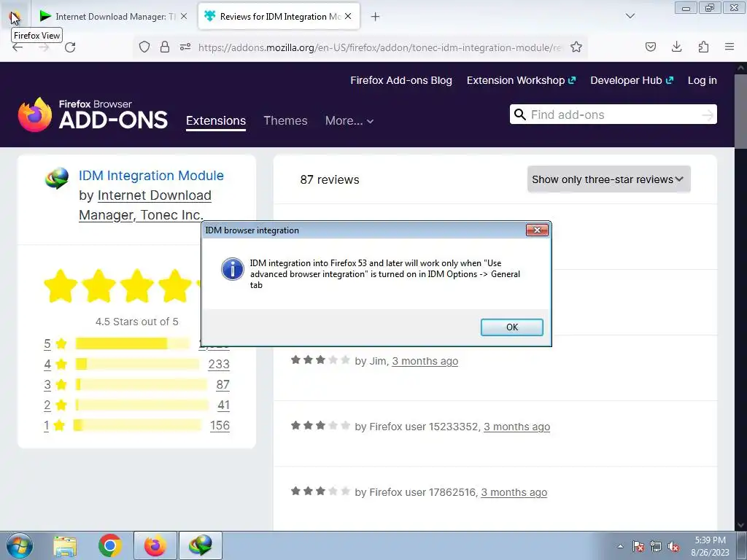Screen dimensions: 747x560
Task: Click Log in link
Action: [x=703, y=80]
